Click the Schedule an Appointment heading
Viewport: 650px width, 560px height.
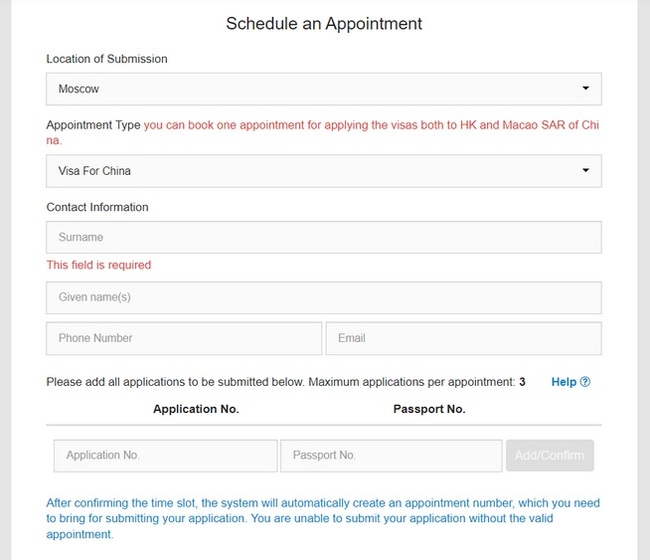(324, 23)
